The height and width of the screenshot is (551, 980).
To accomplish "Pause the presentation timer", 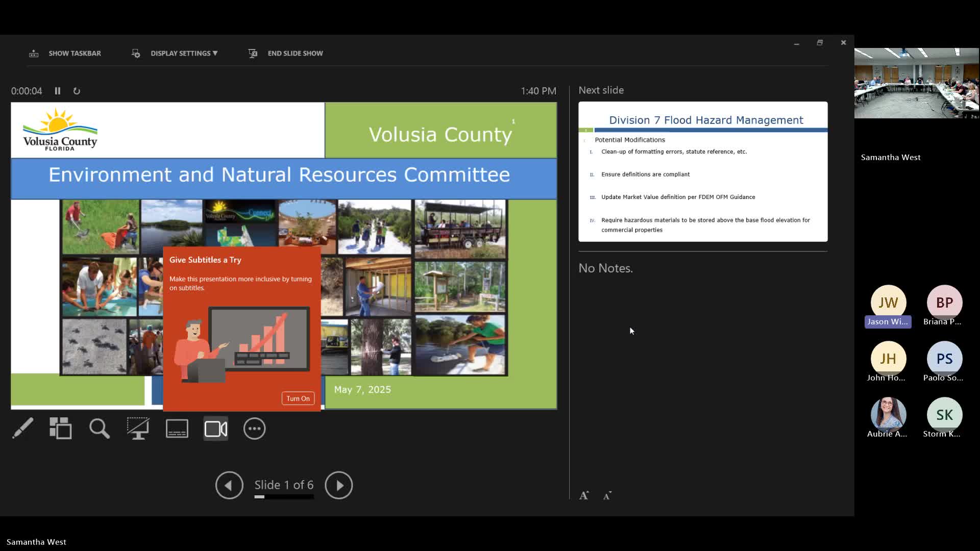I will (58, 91).
